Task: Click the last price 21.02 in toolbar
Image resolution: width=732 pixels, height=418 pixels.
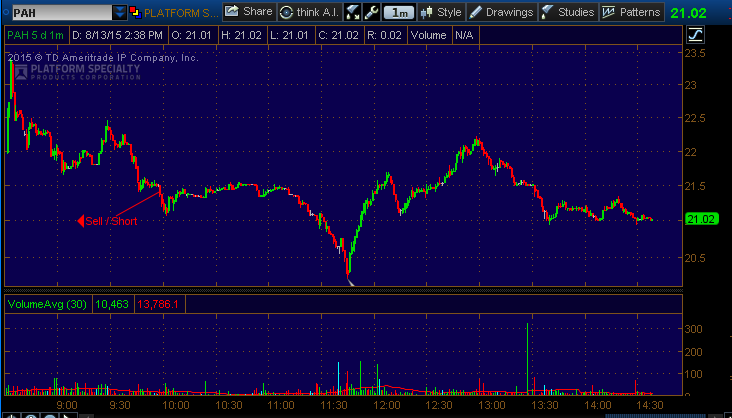Action: coord(688,13)
